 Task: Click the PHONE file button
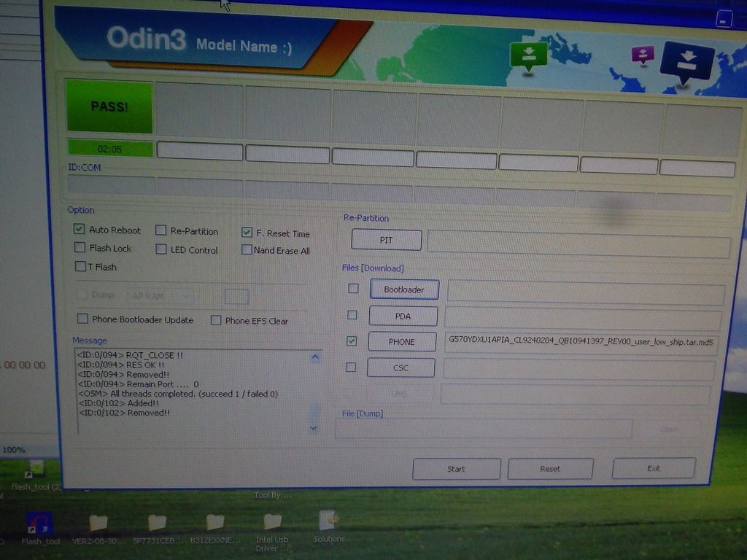click(402, 342)
